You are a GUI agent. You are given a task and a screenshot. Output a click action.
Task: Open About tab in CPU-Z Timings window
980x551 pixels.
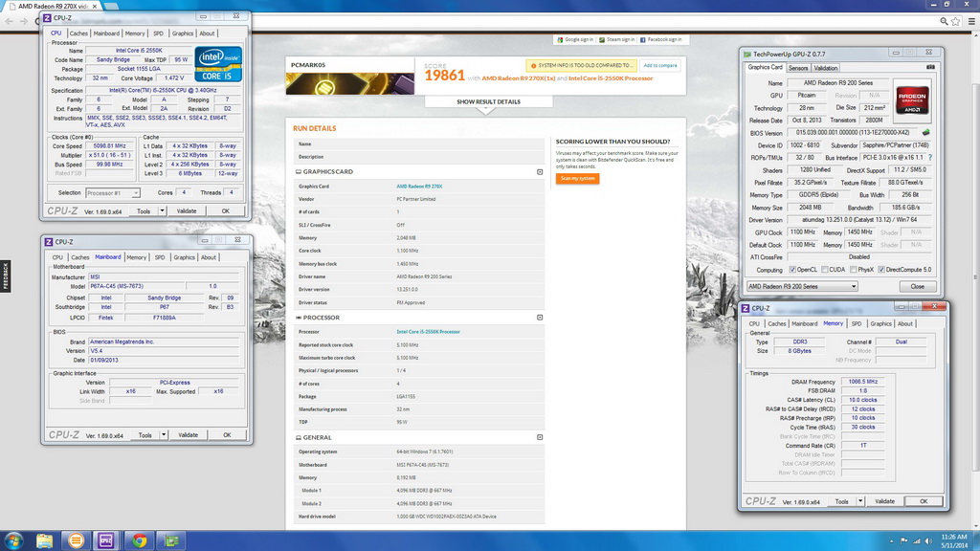coord(905,323)
